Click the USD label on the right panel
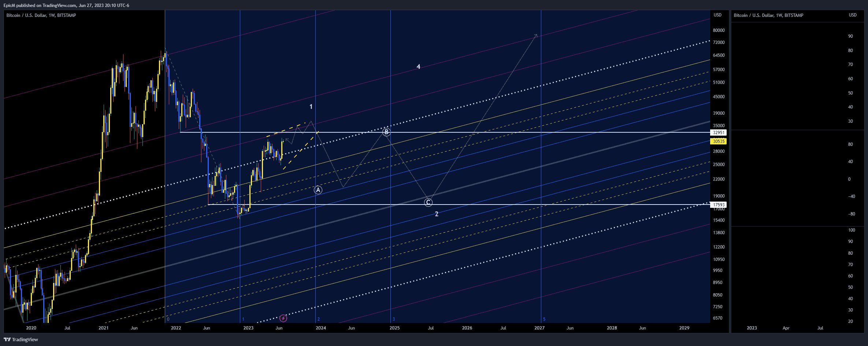The width and height of the screenshot is (868, 346). 853,15
